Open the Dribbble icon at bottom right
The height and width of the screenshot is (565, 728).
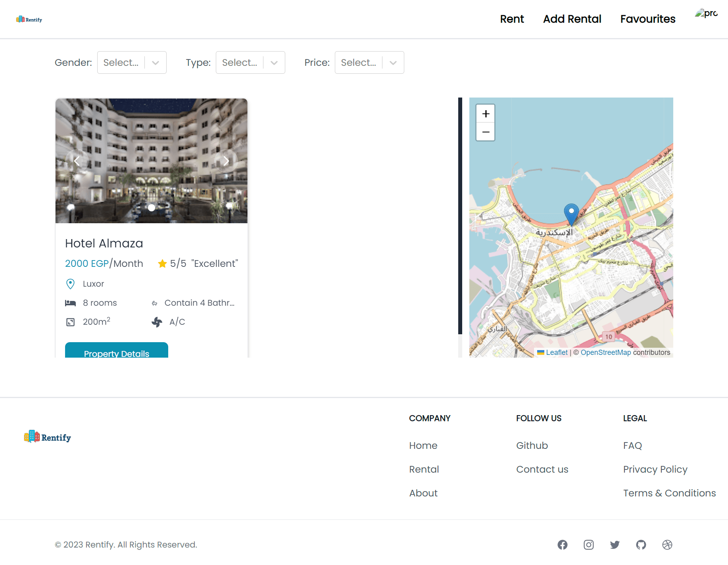(667, 545)
